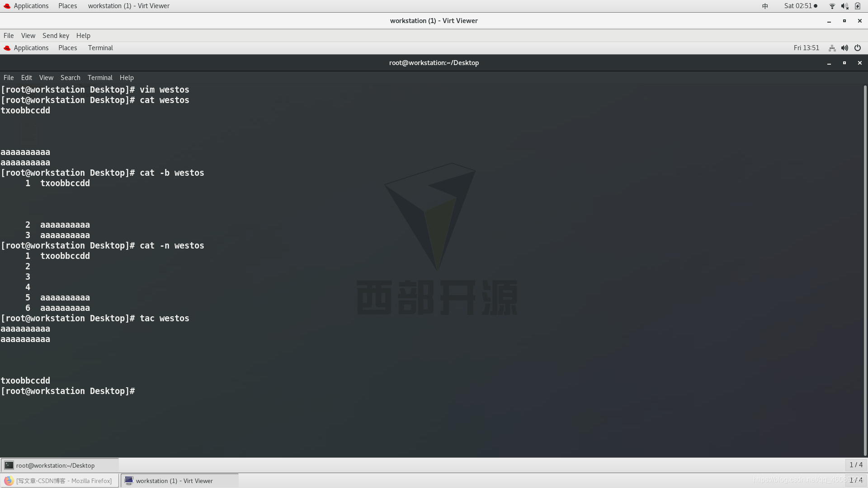The image size is (868, 488).
Task: Minimize the guest terminal window
Action: click(829, 63)
